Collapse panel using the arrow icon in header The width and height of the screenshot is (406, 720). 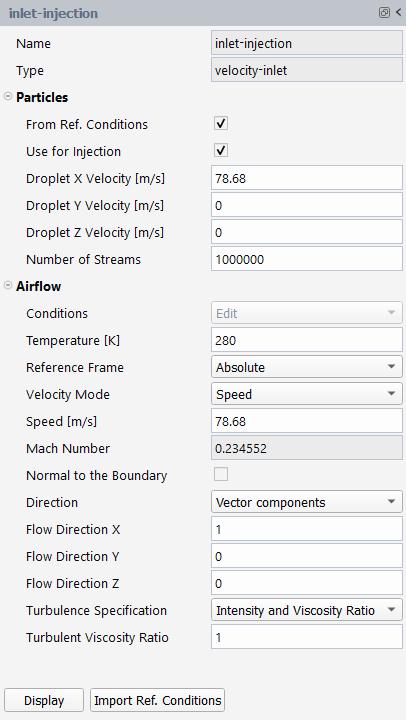pyautogui.click(x=398, y=12)
